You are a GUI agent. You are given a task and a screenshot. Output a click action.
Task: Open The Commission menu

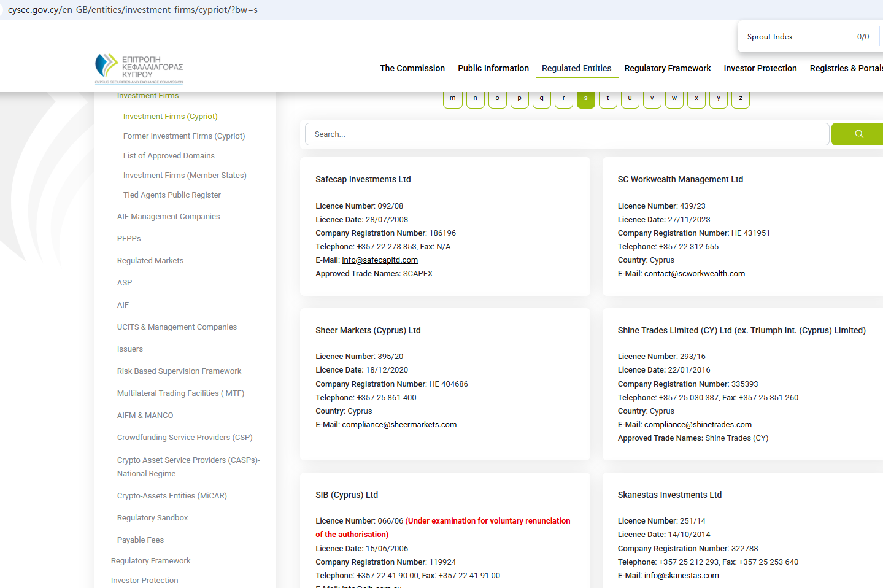click(x=412, y=68)
